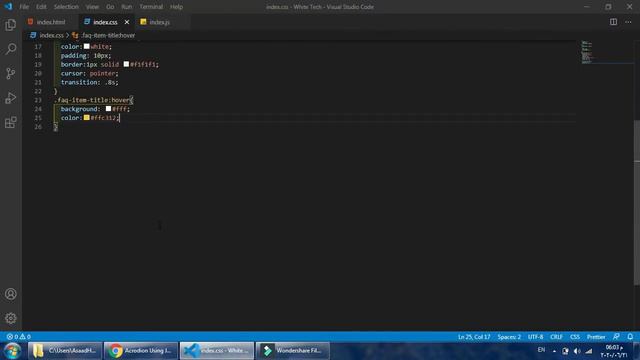Open the Go menu
The width and height of the screenshot is (640, 360).
coord(110,7)
